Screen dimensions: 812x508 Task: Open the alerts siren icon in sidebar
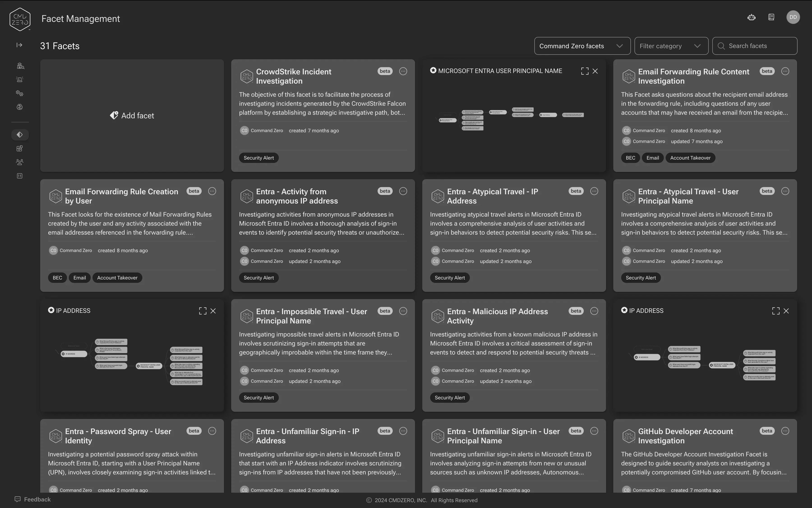click(20, 79)
